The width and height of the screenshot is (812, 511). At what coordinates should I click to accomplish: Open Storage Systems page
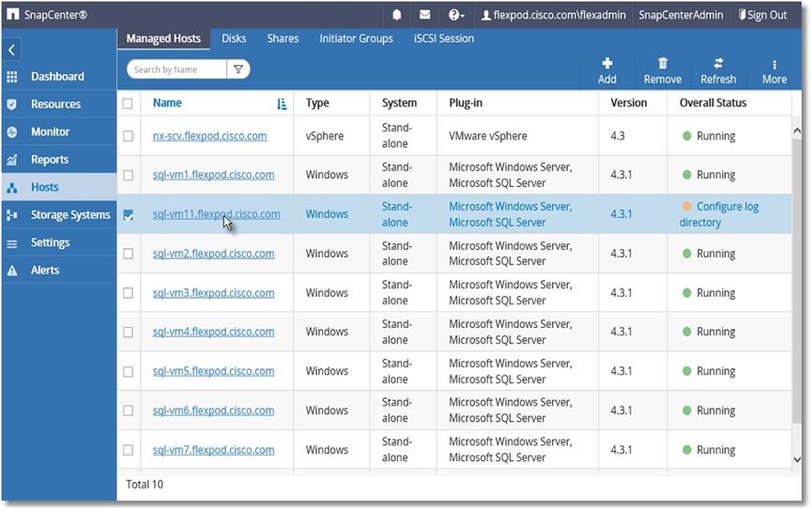click(70, 215)
